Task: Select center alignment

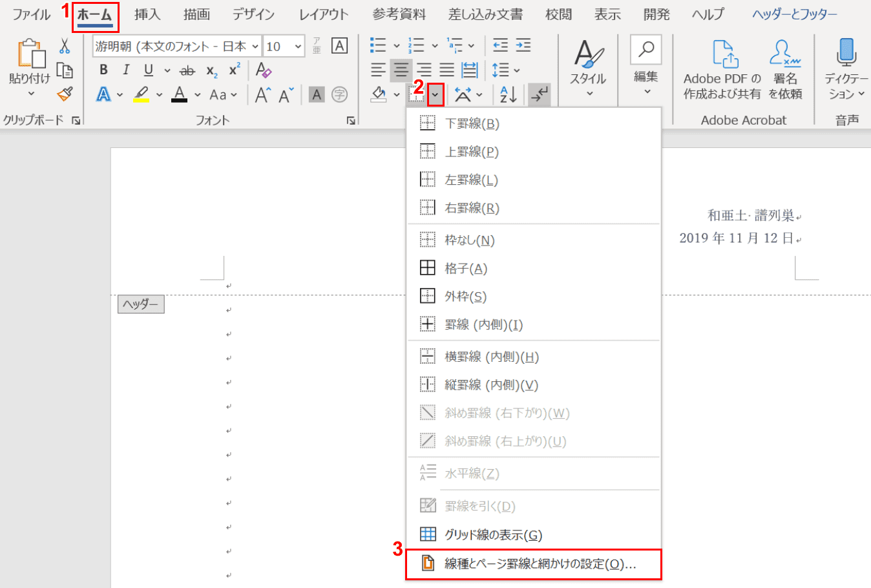Action: pyautogui.click(x=401, y=70)
